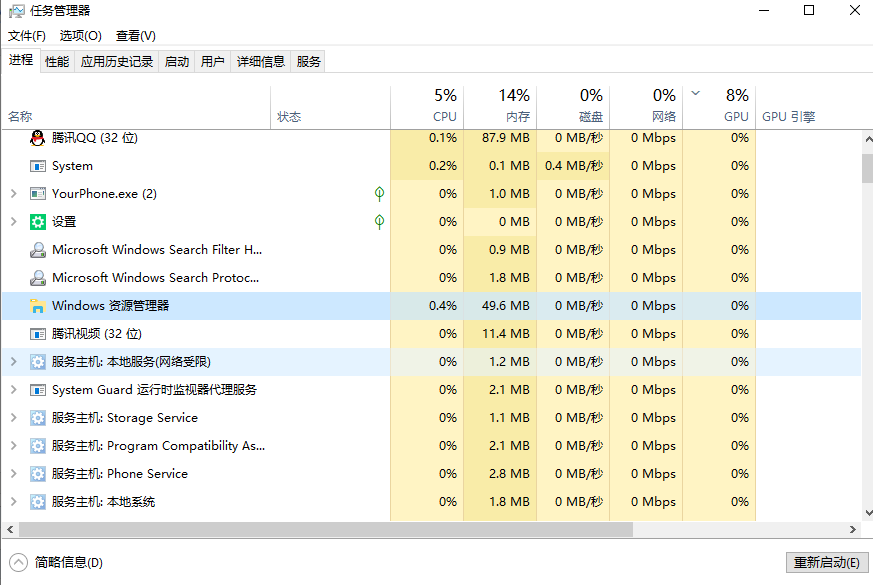This screenshot has width=873, height=585.
Task: Expand 服务主机: 本地服务(网络受限)
Action: 13,362
